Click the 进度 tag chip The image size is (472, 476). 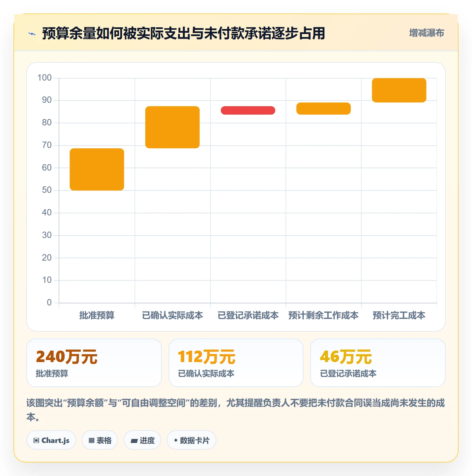click(142, 440)
